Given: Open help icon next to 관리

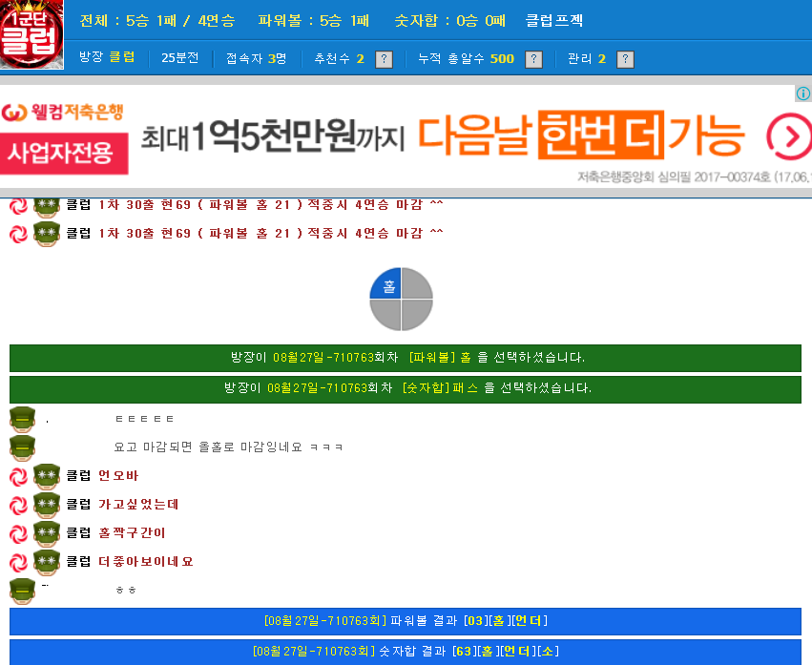Looking at the screenshot, I should coord(626,59).
